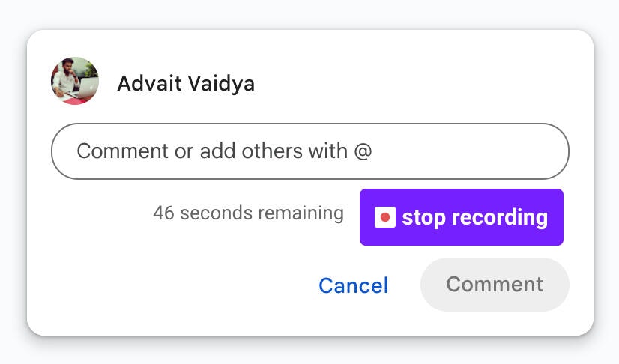The width and height of the screenshot is (619, 364).
Task: Click the red dot inside stop recording
Action: coord(385,217)
